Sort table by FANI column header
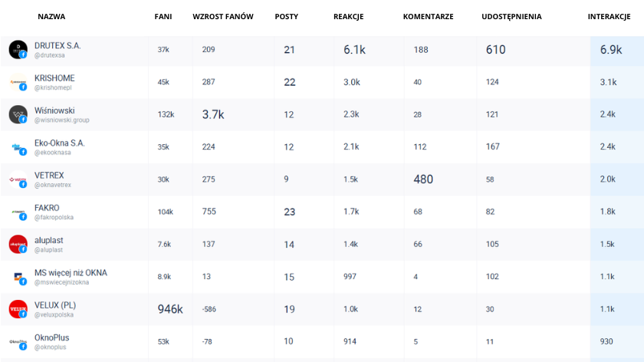 coord(163,17)
